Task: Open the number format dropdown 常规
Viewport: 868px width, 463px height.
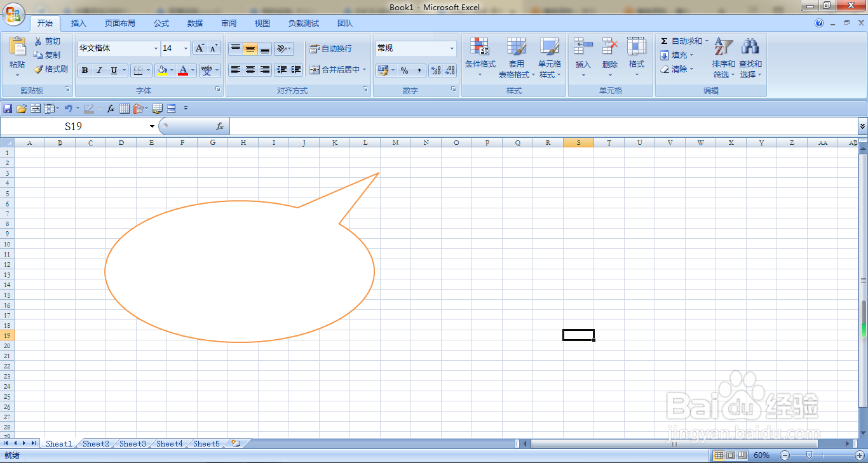Action: pyautogui.click(x=452, y=48)
